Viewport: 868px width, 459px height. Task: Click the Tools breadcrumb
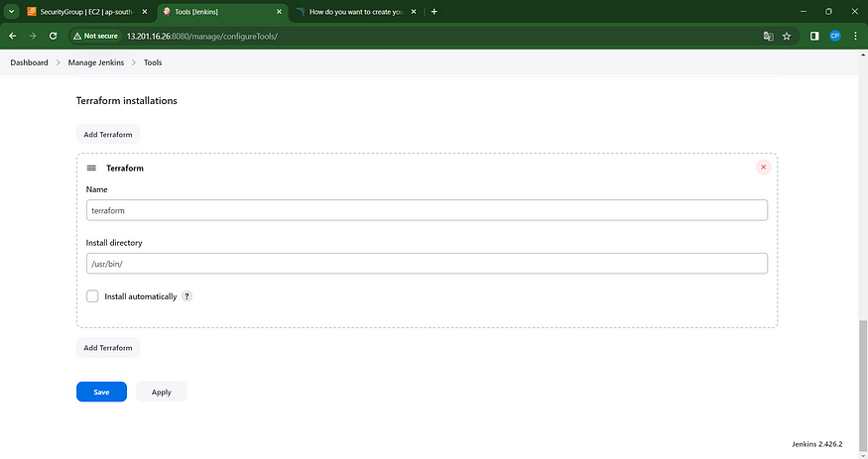(x=153, y=62)
